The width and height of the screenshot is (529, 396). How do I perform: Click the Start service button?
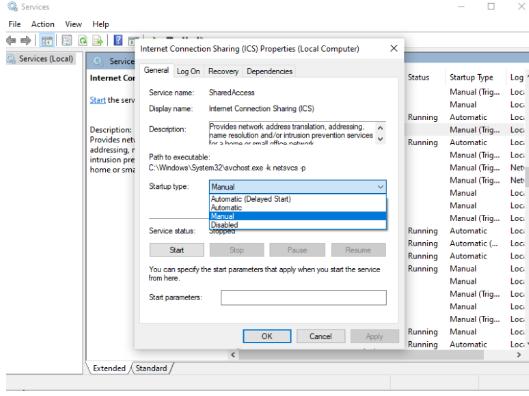(176, 250)
